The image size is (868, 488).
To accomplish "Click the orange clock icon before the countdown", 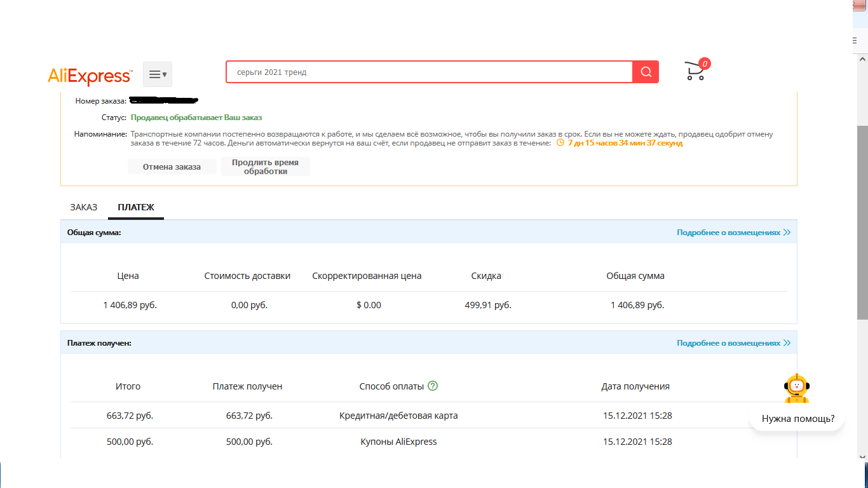I will coord(560,143).
